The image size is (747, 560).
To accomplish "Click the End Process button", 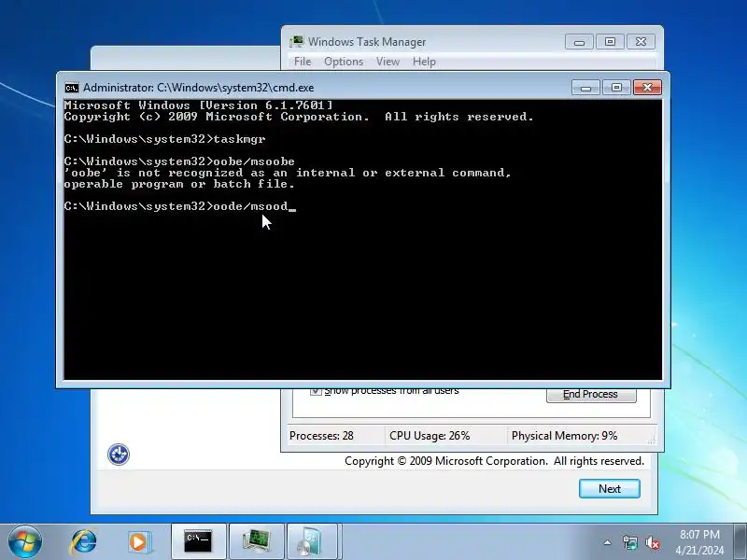I will pyautogui.click(x=591, y=395).
